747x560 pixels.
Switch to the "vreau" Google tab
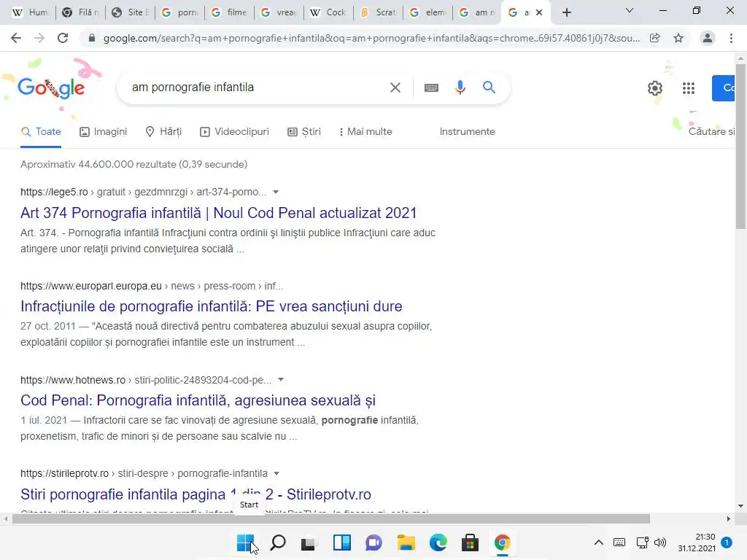click(x=279, y=12)
